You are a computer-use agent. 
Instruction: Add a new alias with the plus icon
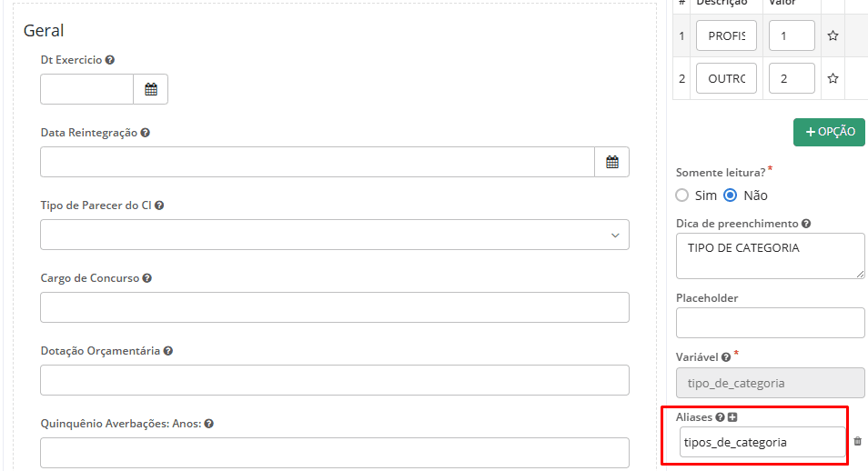[x=732, y=417]
